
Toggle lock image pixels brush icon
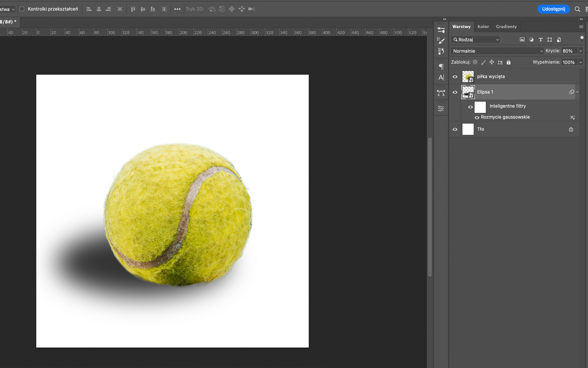tap(483, 62)
